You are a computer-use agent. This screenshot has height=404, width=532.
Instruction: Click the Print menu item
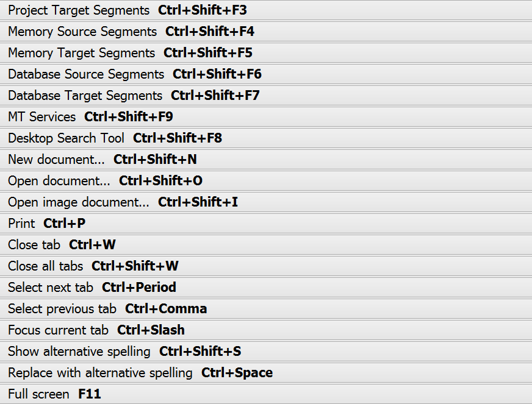pyautogui.click(x=22, y=224)
